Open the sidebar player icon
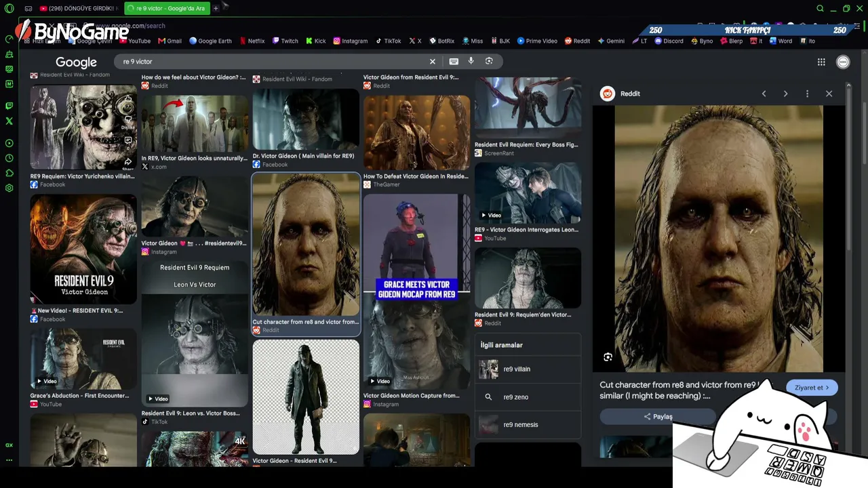868x488 pixels. tap(9, 143)
